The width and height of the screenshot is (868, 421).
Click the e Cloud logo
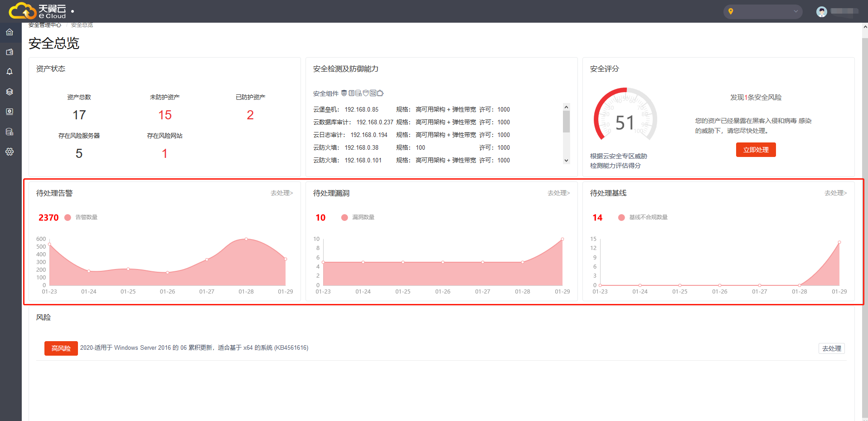(x=37, y=11)
